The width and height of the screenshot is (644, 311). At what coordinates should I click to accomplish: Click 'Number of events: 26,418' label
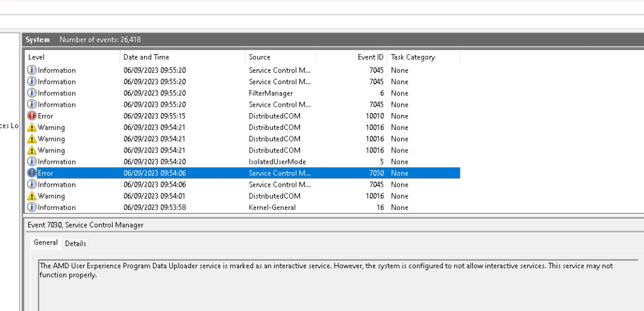pyautogui.click(x=100, y=40)
